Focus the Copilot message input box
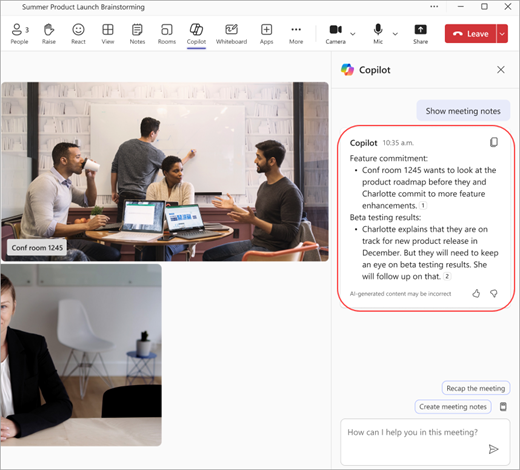The height and width of the screenshot is (470, 520). tap(425, 442)
